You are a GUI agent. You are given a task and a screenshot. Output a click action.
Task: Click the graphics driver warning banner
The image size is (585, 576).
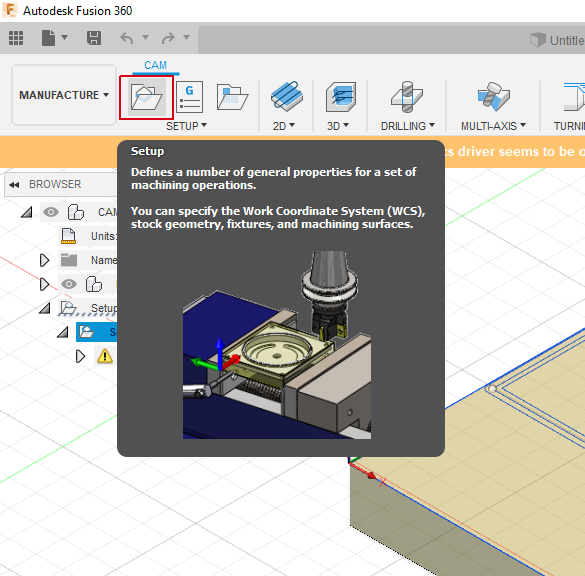pyautogui.click(x=515, y=152)
